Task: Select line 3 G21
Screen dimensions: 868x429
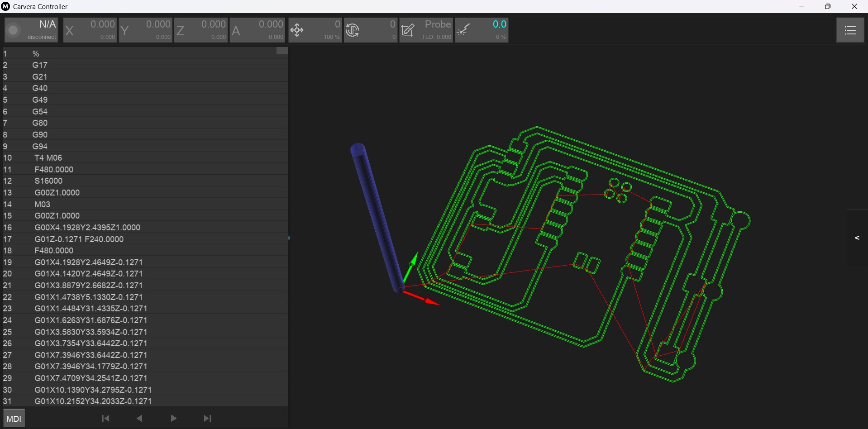Action: click(x=145, y=76)
